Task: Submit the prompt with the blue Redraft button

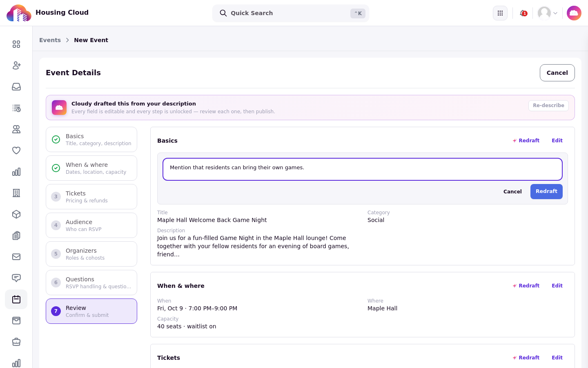Action: pyautogui.click(x=546, y=191)
